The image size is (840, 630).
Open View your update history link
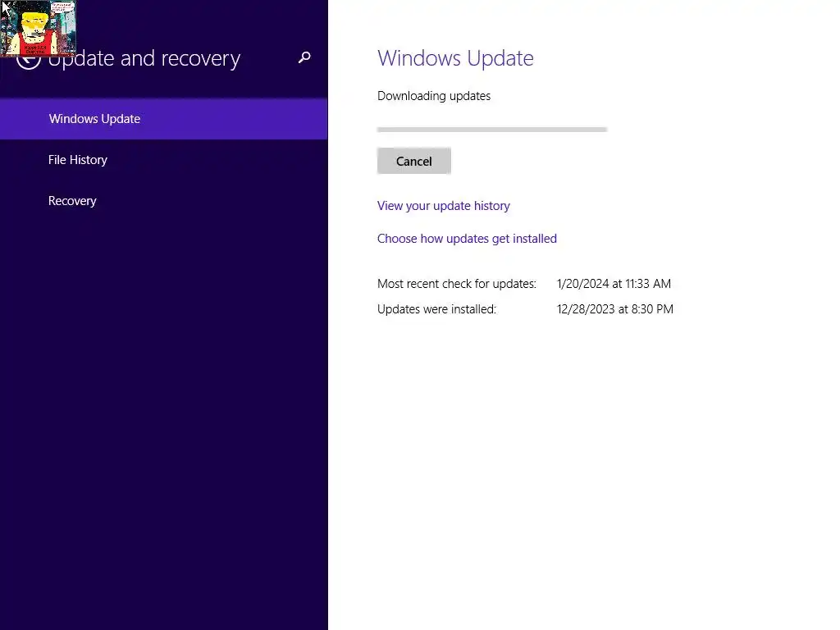pos(444,206)
